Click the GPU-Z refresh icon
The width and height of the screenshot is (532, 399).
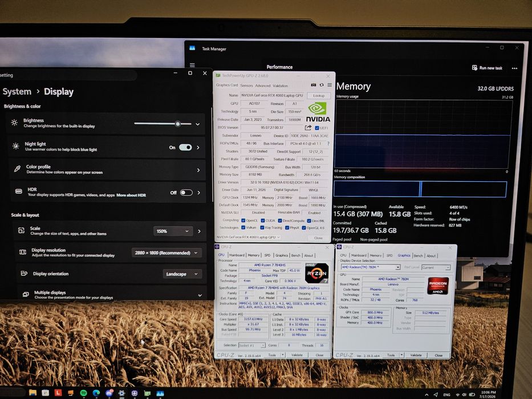click(x=321, y=85)
